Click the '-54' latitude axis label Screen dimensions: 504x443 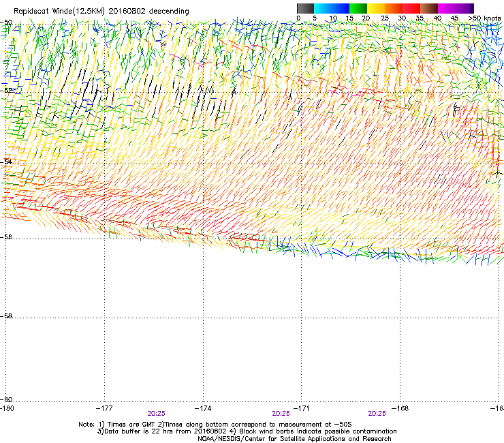click(x=7, y=162)
